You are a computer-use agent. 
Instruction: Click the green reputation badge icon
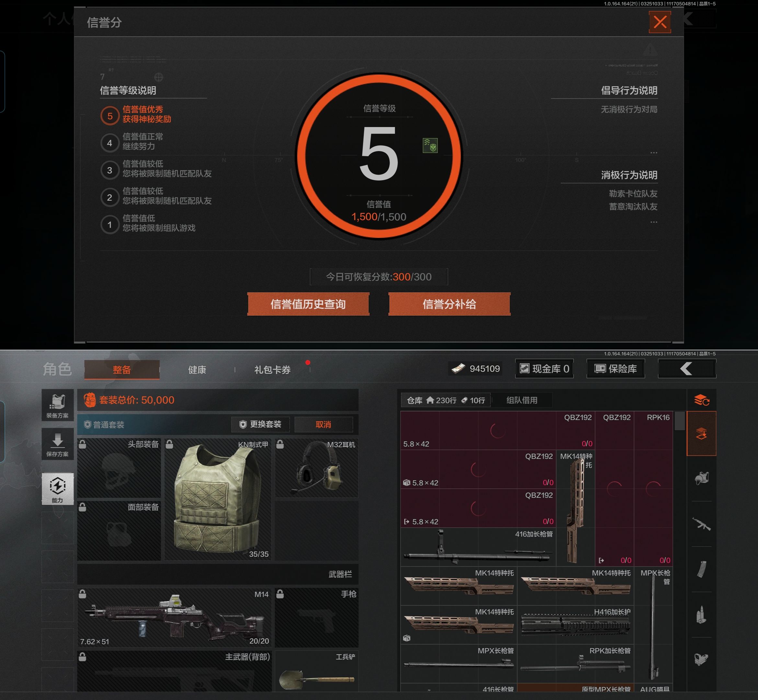tap(430, 146)
